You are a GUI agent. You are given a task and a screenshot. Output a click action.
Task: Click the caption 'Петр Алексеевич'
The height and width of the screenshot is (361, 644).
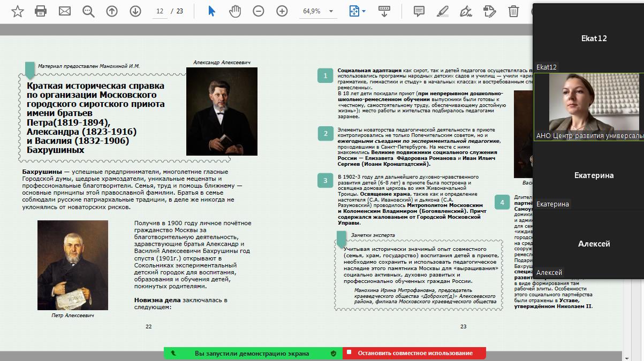coord(73,316)
